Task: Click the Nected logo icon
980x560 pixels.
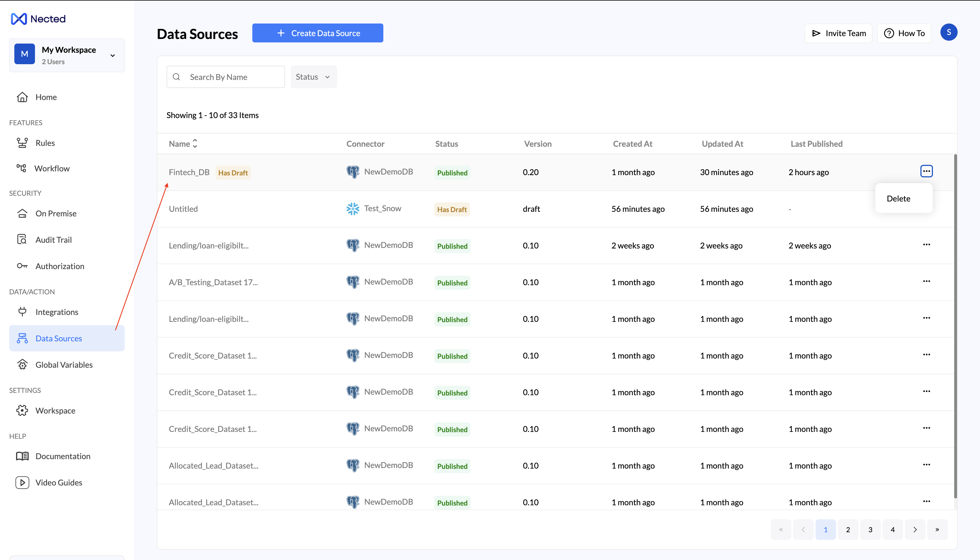Action: 18,19
